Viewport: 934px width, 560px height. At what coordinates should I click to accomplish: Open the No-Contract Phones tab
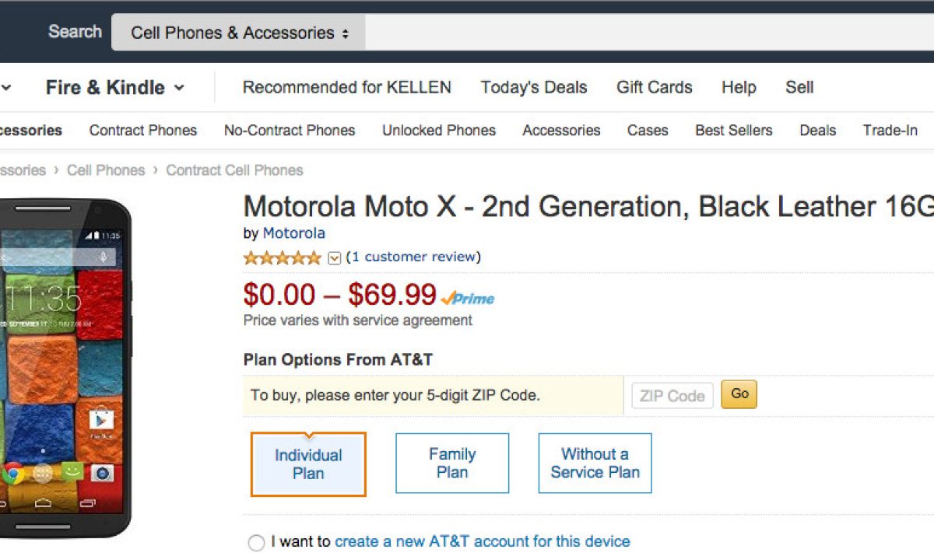[290, 131]
